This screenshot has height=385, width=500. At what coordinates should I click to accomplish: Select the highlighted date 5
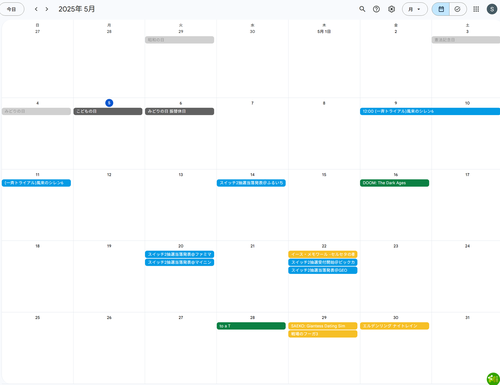point(109,103)
